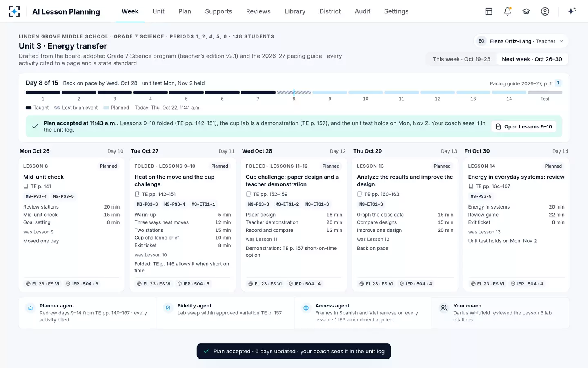This screenshot has width=588, height=368.
Task: Click the Open Lessons 9–10 button
Action: pyautogui.click(x=524, y=127)
